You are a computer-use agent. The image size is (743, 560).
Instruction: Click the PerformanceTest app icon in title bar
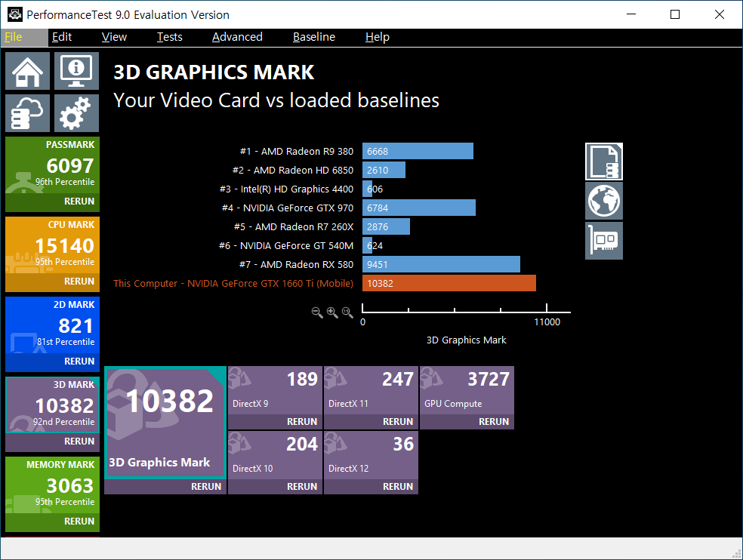[x=14, y=14]
